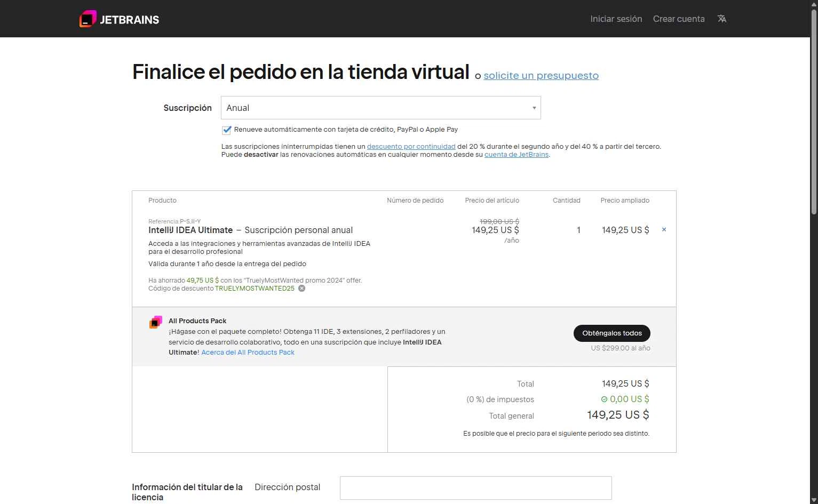The width and height of the screenshot is (818, 504).
Task: Click the Dirección postal input field
Action: click(x=476, y=488)
